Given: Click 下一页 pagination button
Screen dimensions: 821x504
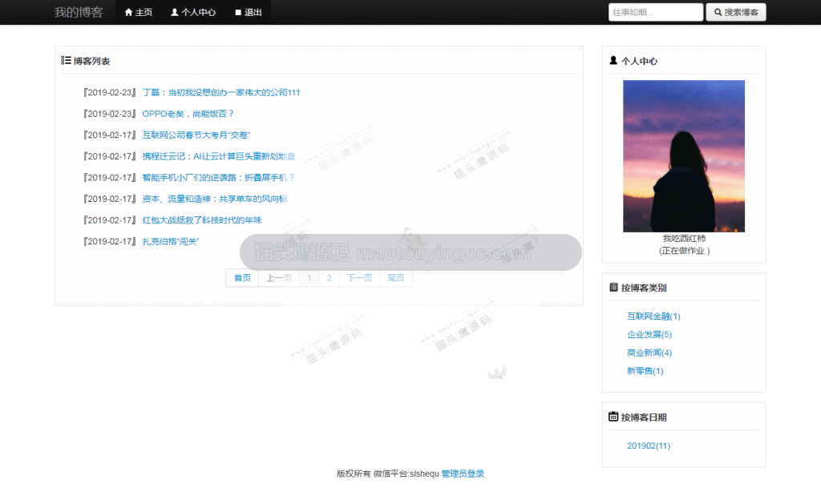Looking at the screenshot, I should 359,278.
